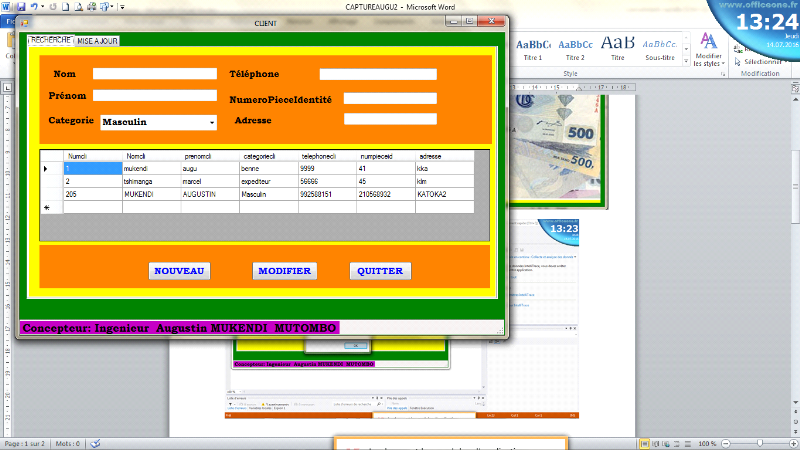Click the telephonecli column header
Image resolution: width=800 pixels, height=450 pixels.
point(327,156)
